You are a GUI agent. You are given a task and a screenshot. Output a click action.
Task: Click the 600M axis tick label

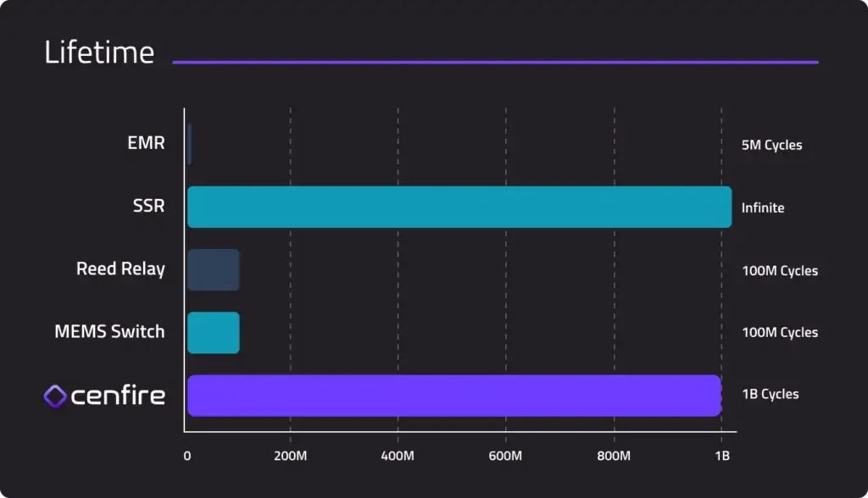[x=506, y=455]
